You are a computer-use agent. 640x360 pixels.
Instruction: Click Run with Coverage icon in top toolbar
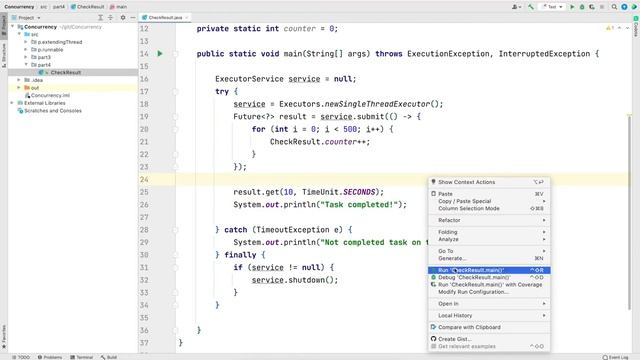pos(592,7)
